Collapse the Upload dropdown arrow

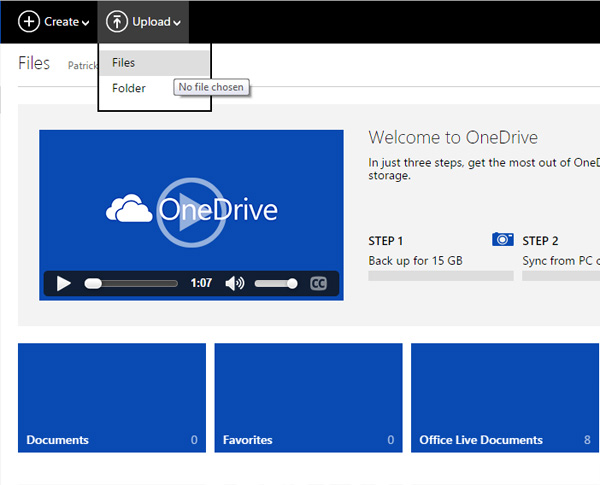177,23
